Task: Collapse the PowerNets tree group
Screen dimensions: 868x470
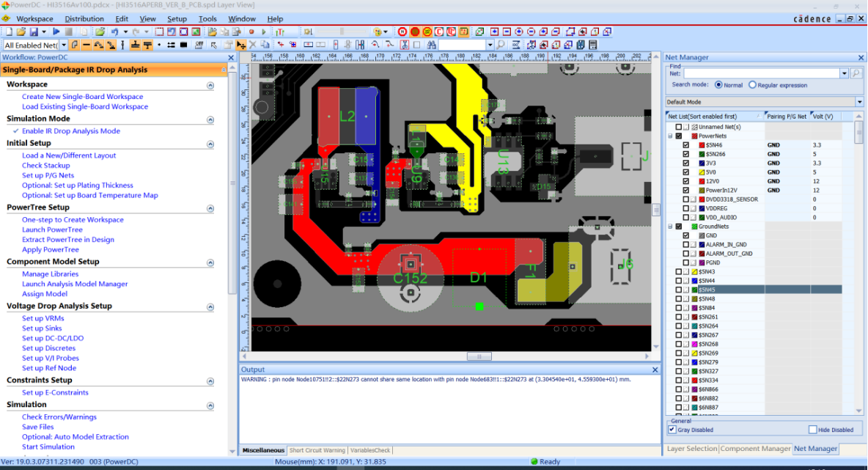Action: point(670,136)
